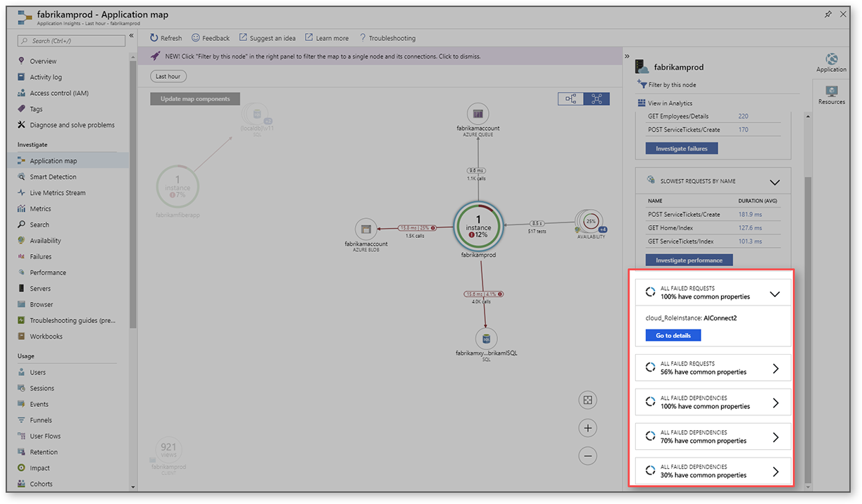Image resolution: width=862 pixels, height=504 pixels.
Task: Open Activity log in the sidebar
Action: pos(46,77)
